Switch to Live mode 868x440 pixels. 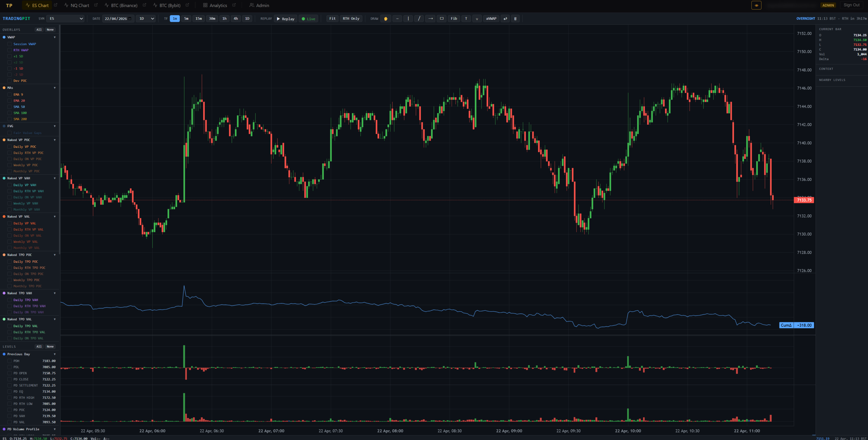309,19
